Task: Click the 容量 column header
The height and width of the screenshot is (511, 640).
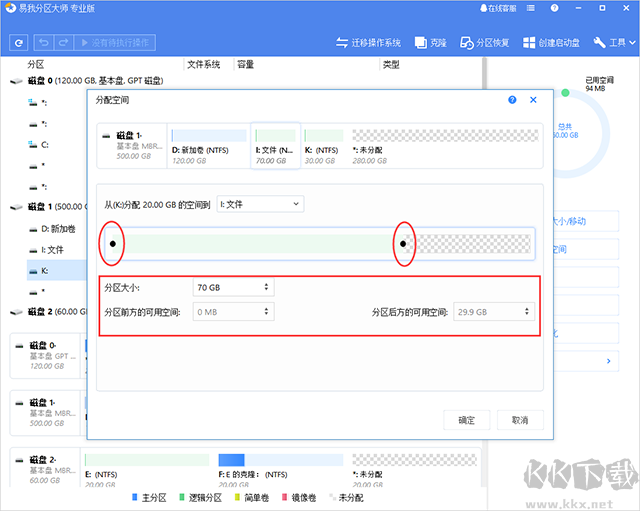Action: (x=246, y=64)
